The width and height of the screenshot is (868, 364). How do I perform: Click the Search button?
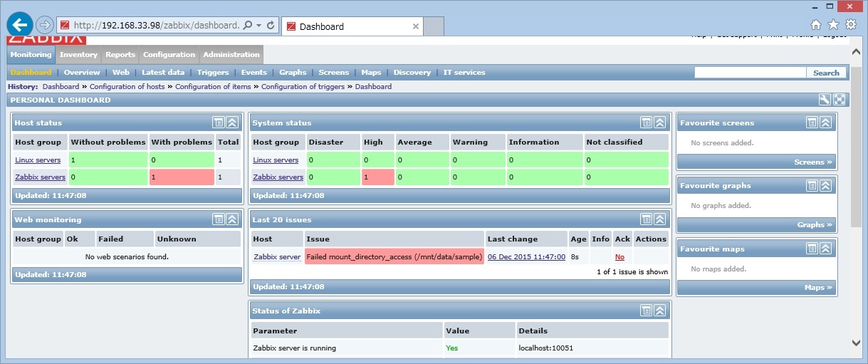(827, 73)
